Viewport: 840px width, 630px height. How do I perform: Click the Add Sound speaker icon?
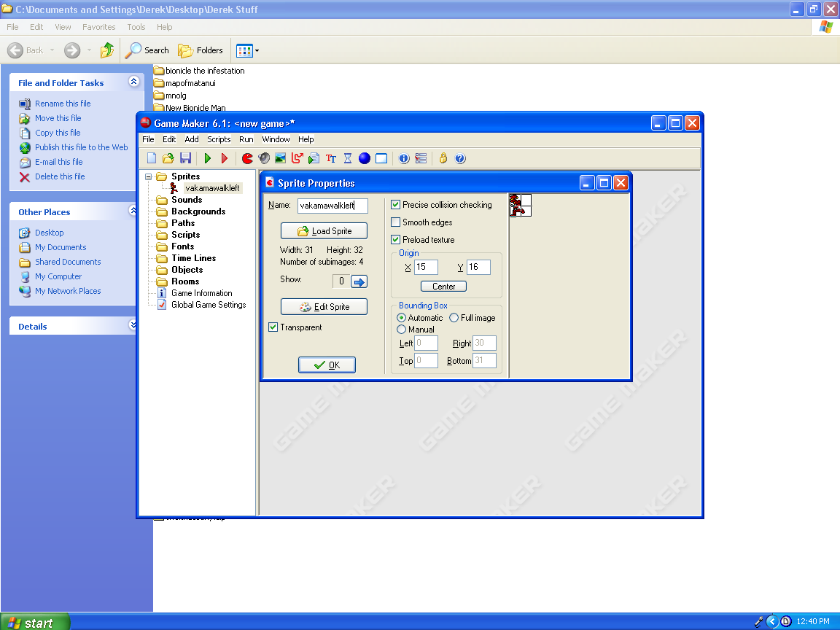264,158
